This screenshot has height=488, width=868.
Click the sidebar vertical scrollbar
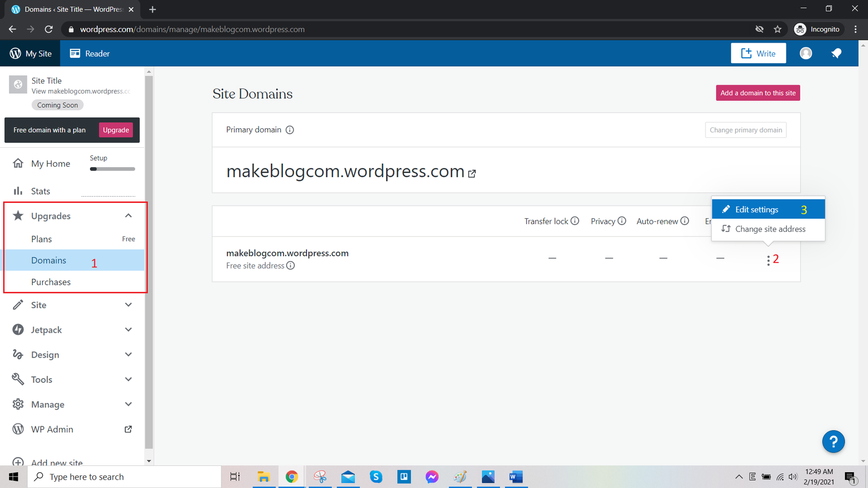pyautogui.click(x=149, y=263)
